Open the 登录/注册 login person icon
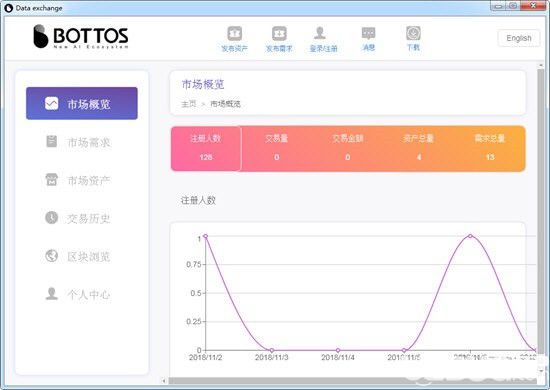The height and width of the screenshot is (390, 550). [x=320, y=33]
